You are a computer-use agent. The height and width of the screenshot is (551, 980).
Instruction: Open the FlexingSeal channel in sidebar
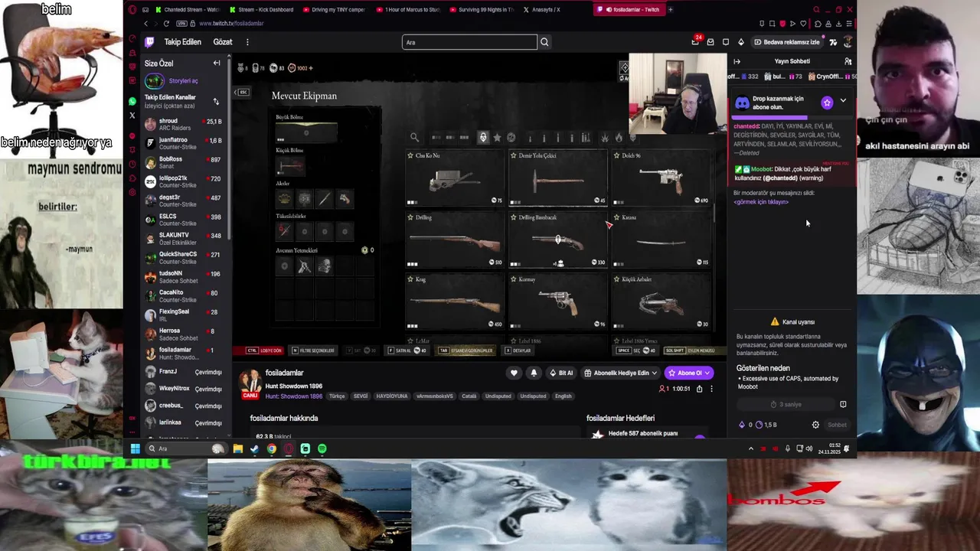click(x=183, y=315)
